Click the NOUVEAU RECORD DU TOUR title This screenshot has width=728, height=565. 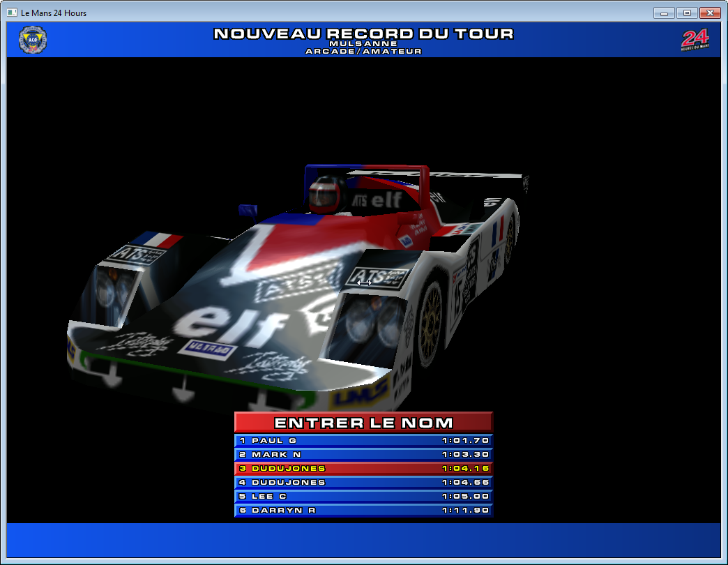[x=363, y=33]
